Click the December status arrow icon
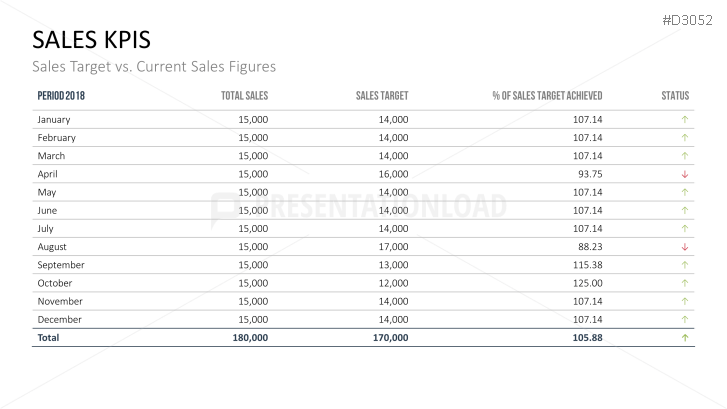The image size is (727, 409). (x=685, y=319)
